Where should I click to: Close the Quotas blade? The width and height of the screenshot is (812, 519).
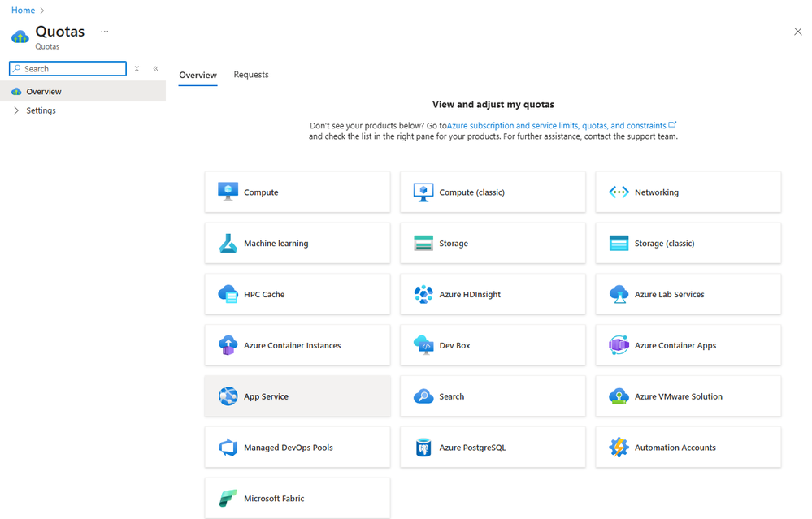click(x=797, y=32)
